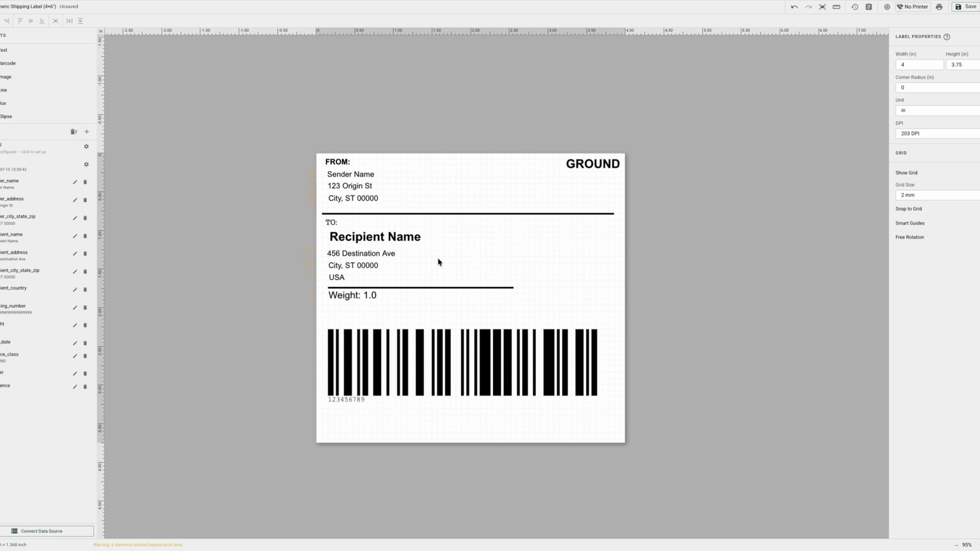Delete the recipient_name field with trash icon
Screen dimensions: 980x551
tap(85, 236)
